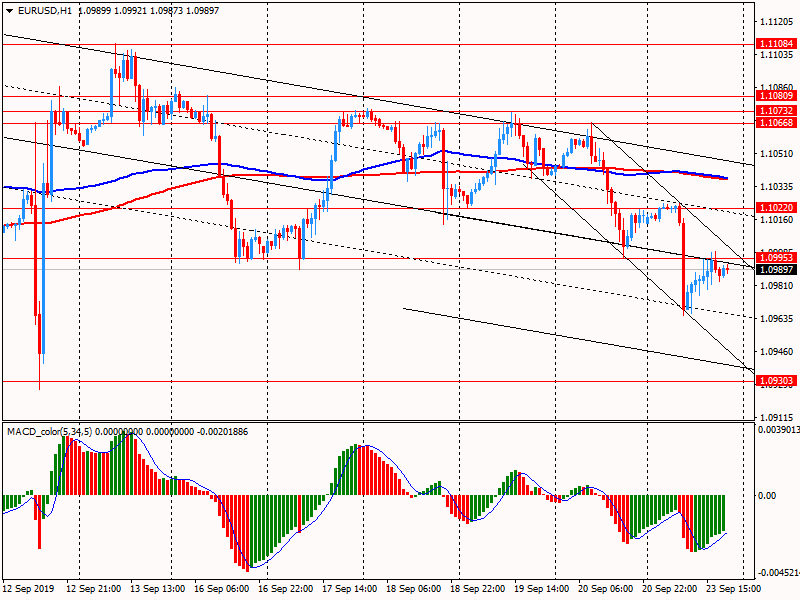Click the 18 Sep 06:00 time axis label

(x=414, y=589)
